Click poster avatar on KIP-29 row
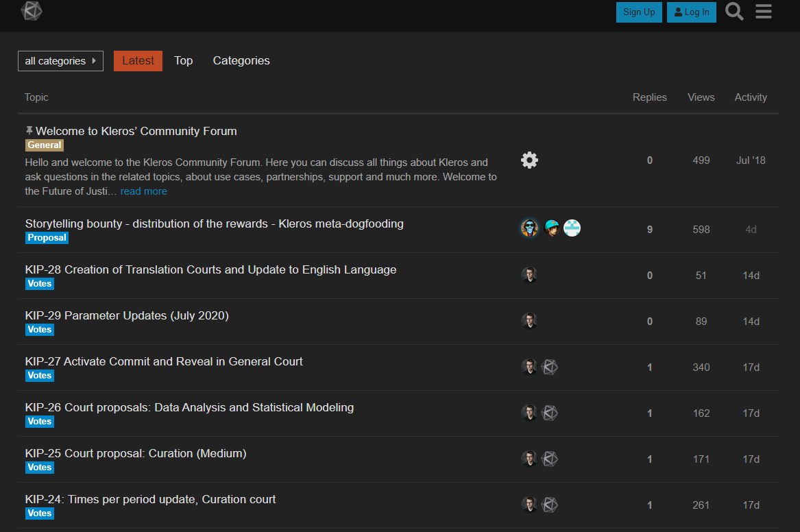Viewport: 800px width, 532px height. (530, 321)
